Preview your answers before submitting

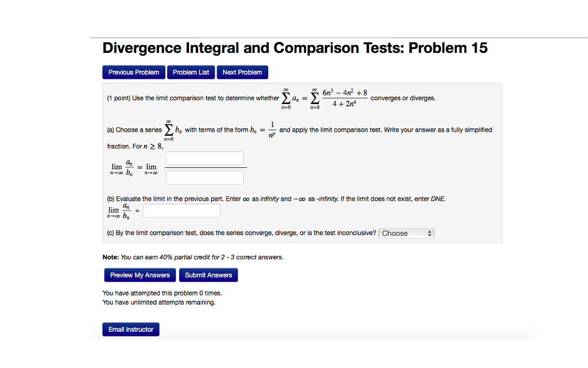click(140, 275)
